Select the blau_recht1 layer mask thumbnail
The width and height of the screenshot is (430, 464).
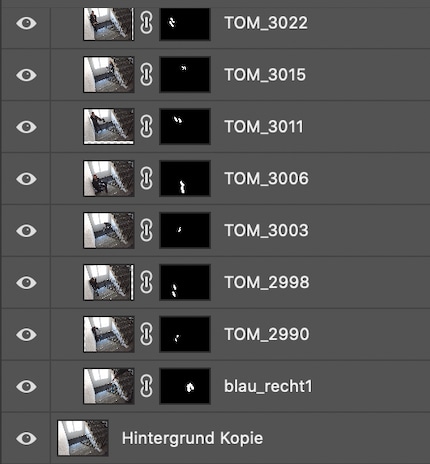point(185,386)
